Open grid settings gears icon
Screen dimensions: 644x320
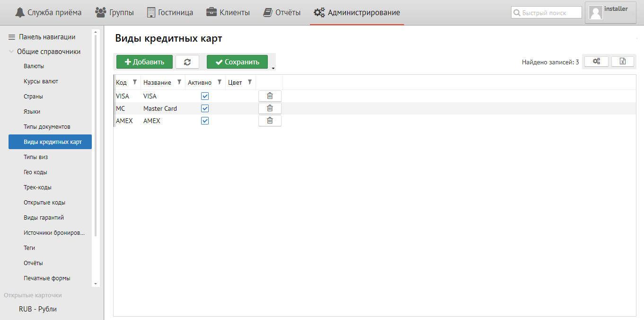tap(596, 62)
